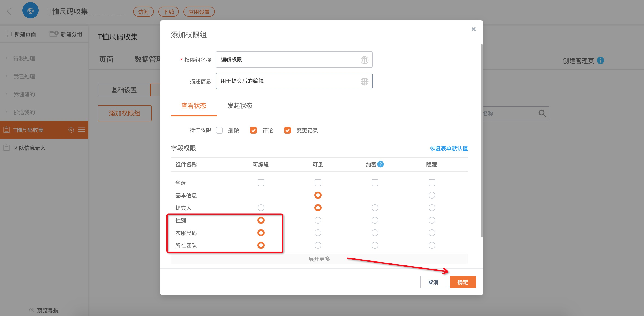Image resolution: width=644 pixels, height=316 pixels.
Task: Click the dialog's vertical scrollbar
Action: point(481,140)
